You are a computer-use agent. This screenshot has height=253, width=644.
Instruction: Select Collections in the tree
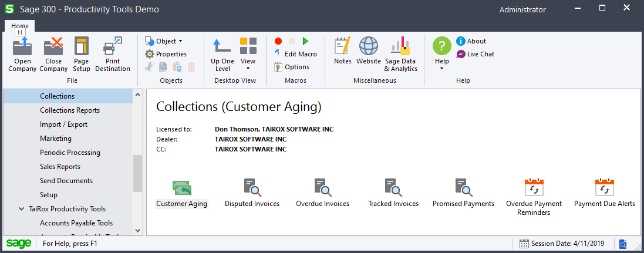pos(57,96)
